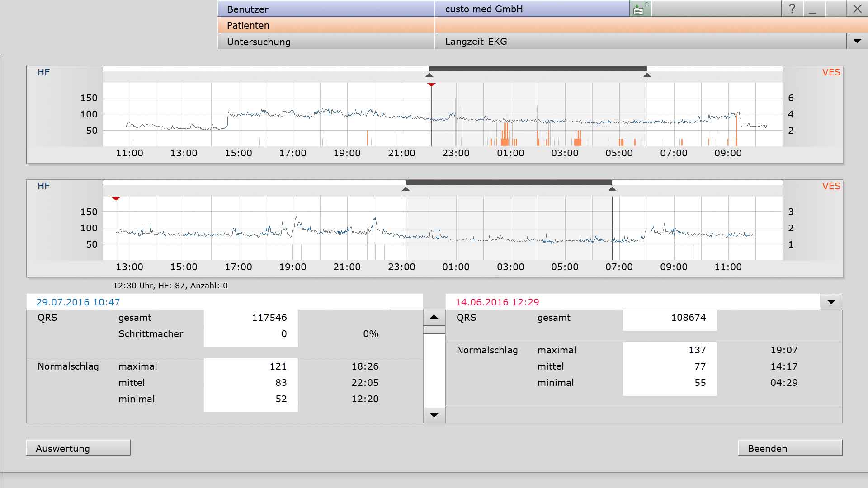The height and width of the screenshot is (488, 868).
Task: Click the maximal time 18:26
Action: [365, 366]
